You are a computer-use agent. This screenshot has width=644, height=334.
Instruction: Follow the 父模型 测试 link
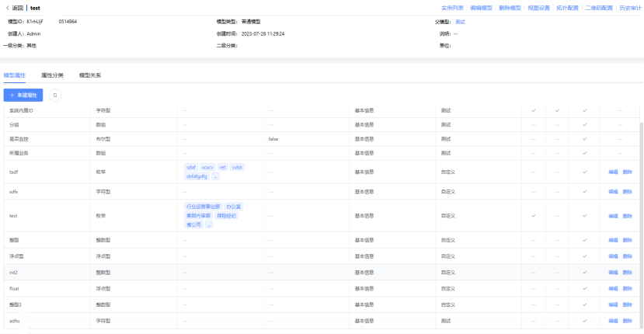(x=460, y=22)
